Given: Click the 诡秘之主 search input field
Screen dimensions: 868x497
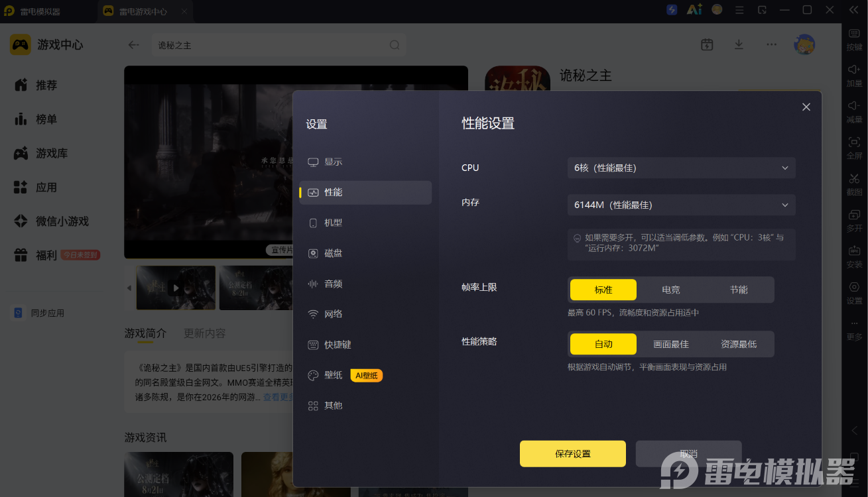Looking at the screenshot, I should 279,45.
